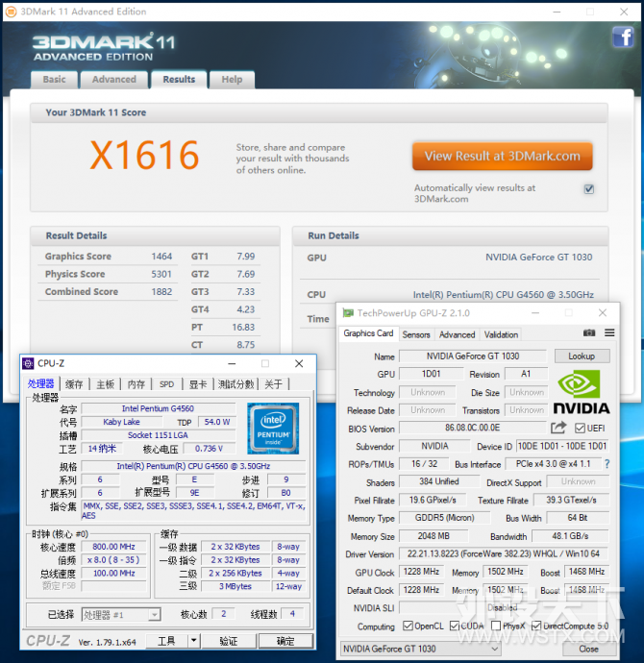Viewport: 644px width, 663px height.
Task: Click the Combined Score value 1882
Action: point(161,292)
